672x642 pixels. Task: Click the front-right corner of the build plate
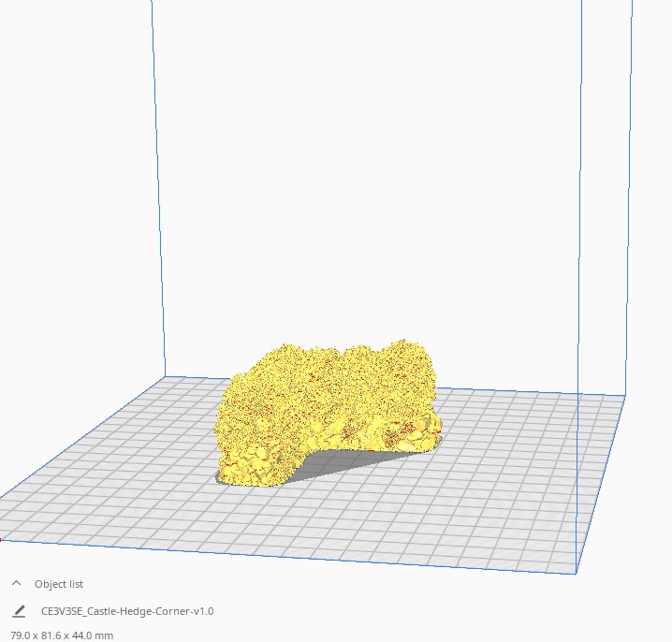tap(573, 572)
